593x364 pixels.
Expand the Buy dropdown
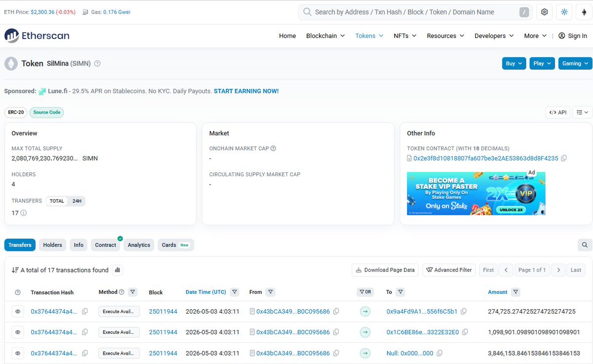514,63
